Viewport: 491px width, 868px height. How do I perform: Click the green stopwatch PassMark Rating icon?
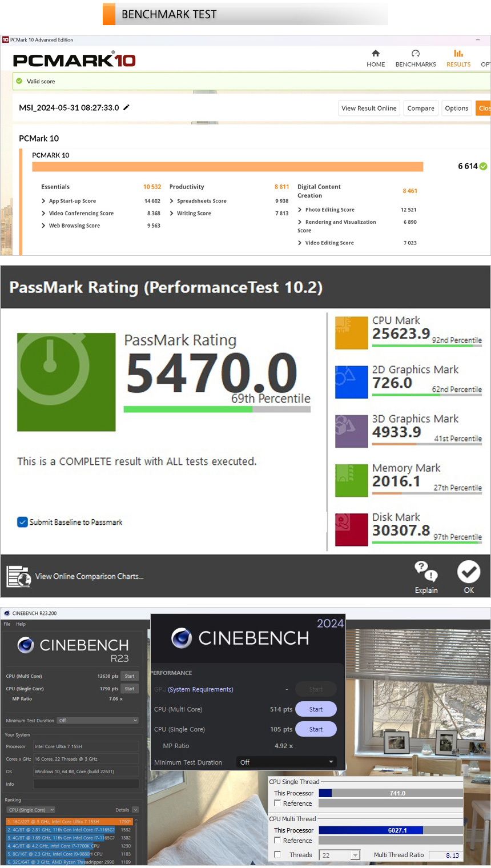pos(66,382)
